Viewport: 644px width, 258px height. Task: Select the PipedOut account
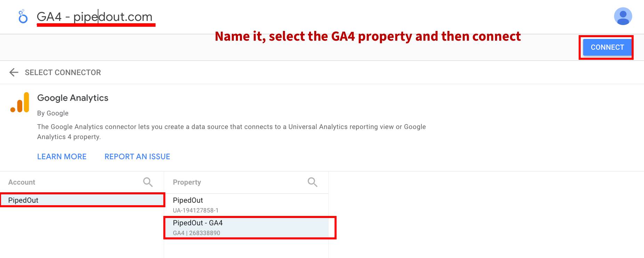tap(82, 200)
